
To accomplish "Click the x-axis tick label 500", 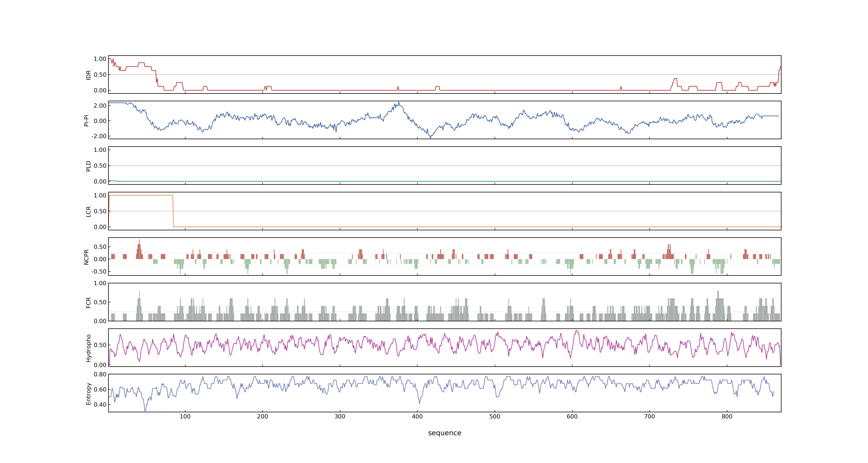I will click(x=495, y=416).
